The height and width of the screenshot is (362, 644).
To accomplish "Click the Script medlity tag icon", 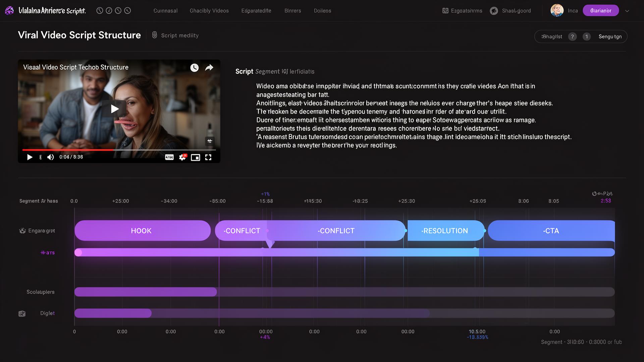I will [155, 35].
